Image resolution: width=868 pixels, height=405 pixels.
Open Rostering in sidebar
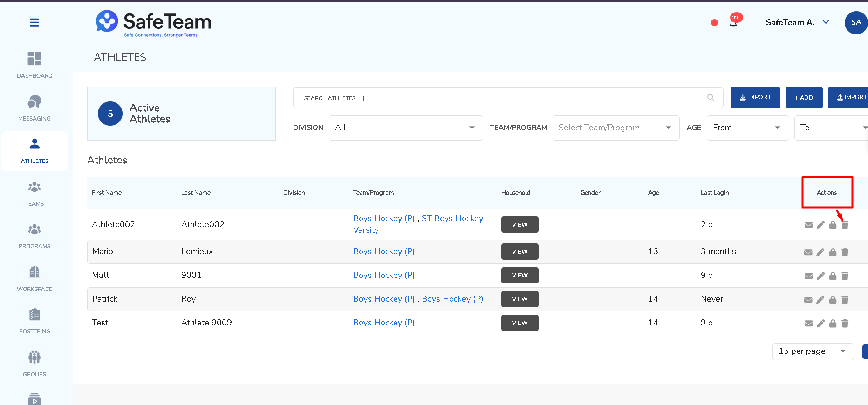(34, 321)
